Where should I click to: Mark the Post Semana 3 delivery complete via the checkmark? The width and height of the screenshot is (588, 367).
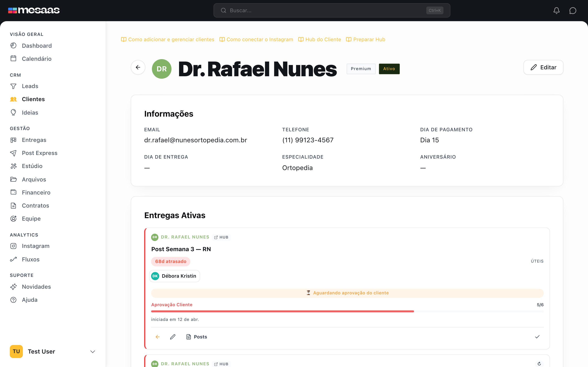coord(537,337)
